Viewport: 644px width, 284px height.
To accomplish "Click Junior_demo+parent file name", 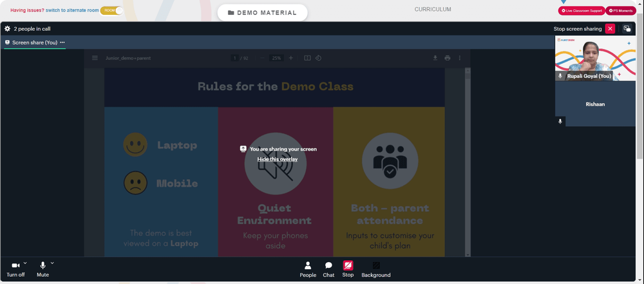I will 128,58.
